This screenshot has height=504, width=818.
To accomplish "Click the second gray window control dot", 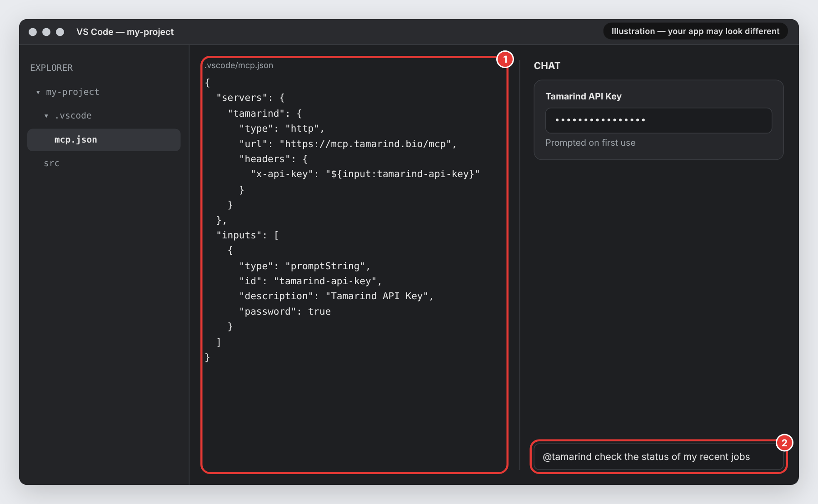I will tap(46, 32).
